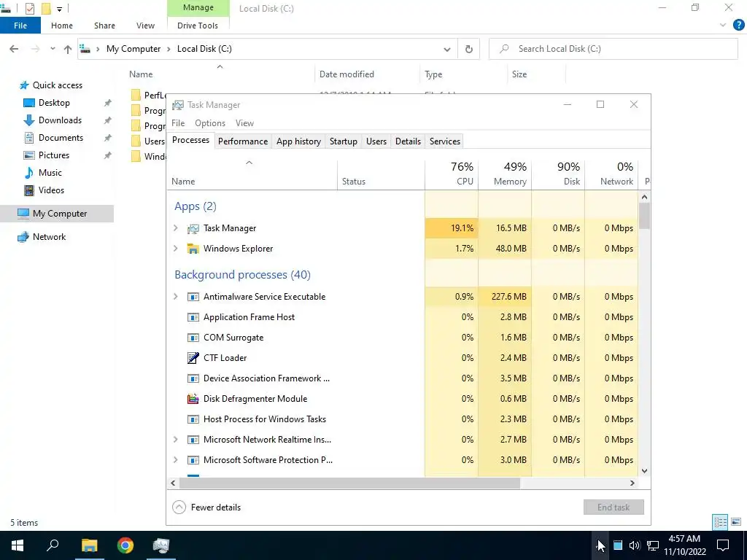Viewport: 747px width, 560px height.
Task: Click the Task Manager horizontal scrollbar thumb
Action: [x=349, y=483]
